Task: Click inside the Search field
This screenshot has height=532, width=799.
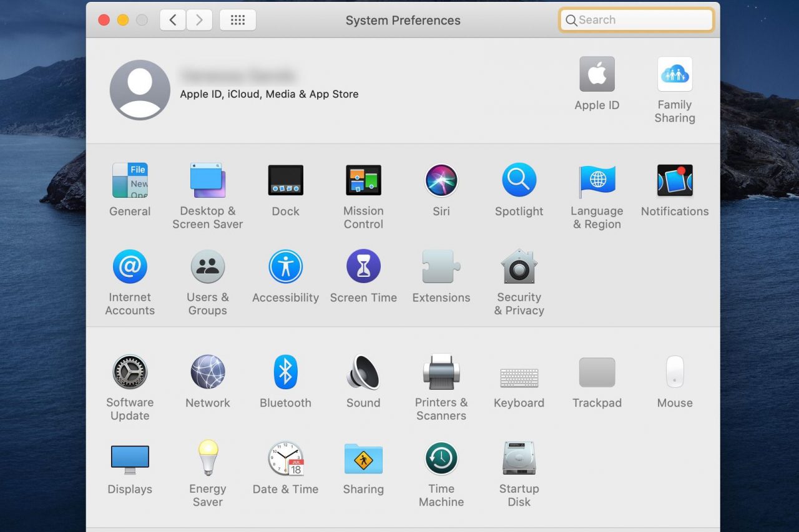Action: point(635,19)
